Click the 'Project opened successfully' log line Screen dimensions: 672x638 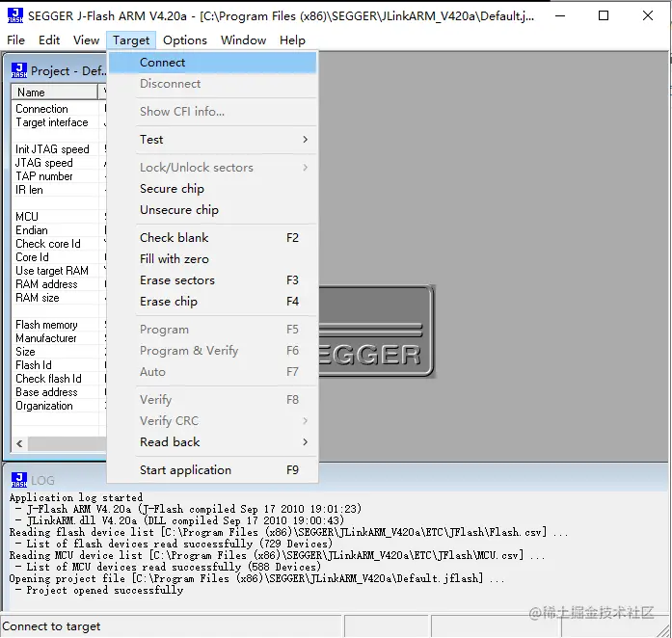pos(104,591)
